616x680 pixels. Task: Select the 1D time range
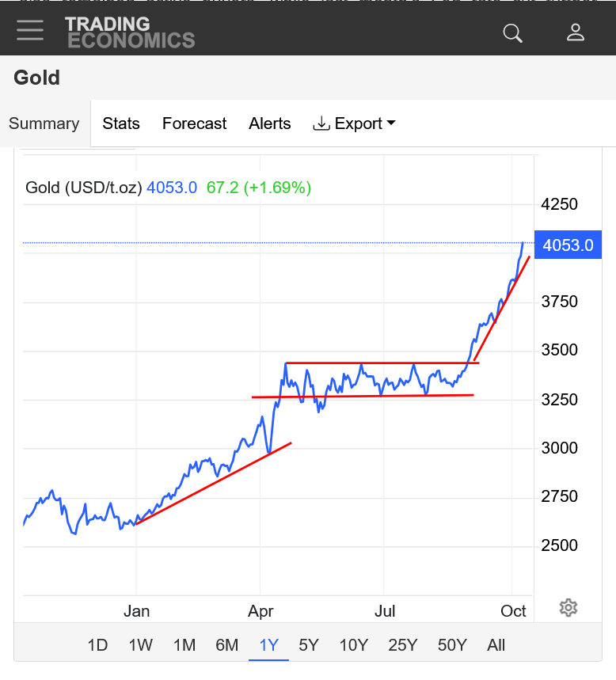pyautogui.click(x=97, y=645)
